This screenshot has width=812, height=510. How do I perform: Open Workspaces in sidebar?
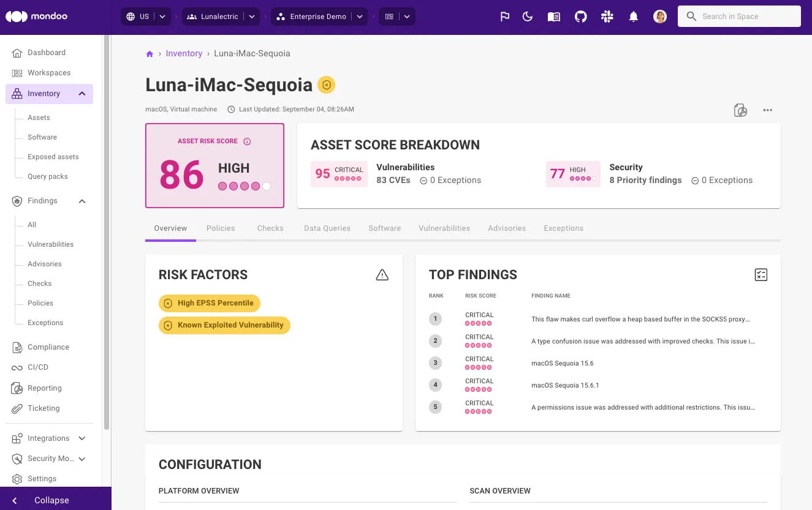click(x=49, y=73)
